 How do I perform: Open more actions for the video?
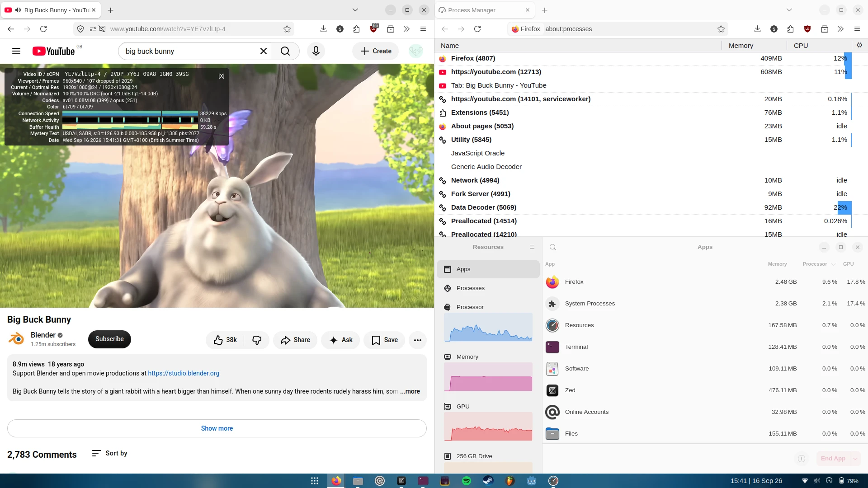click(x=418, y=340)
